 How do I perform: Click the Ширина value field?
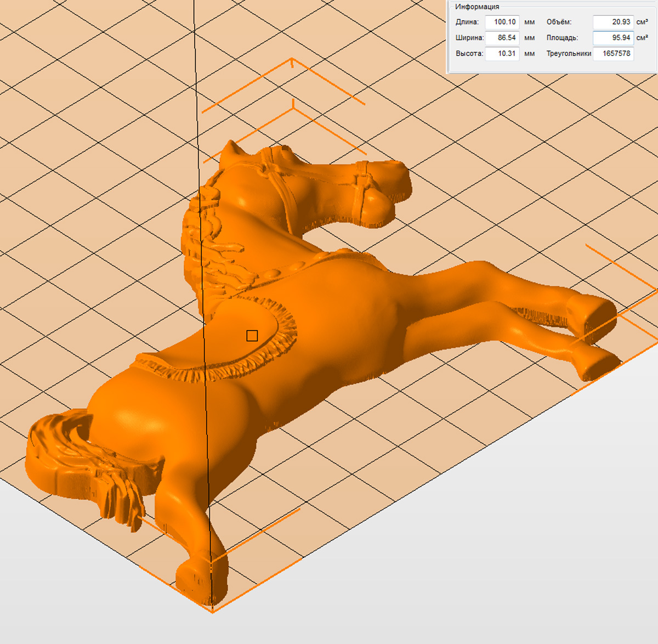(x=502, y=38)
